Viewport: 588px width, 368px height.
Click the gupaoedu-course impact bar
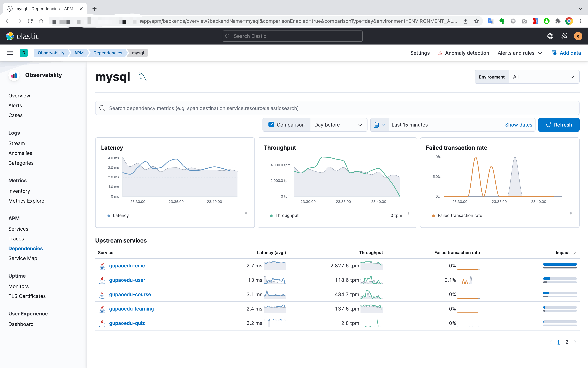click(x=560, y=294)
